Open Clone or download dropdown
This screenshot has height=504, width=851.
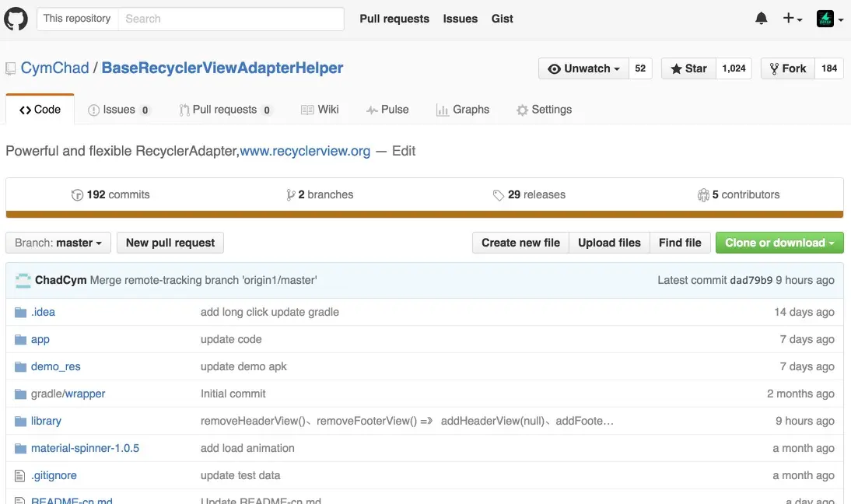tap(779, 243)
